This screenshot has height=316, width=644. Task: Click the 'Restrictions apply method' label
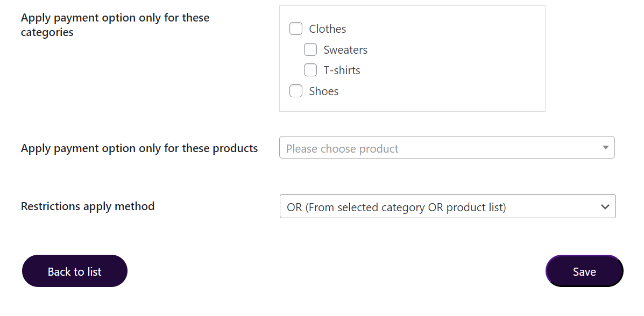pyautogui.click(x=88, y=206)
